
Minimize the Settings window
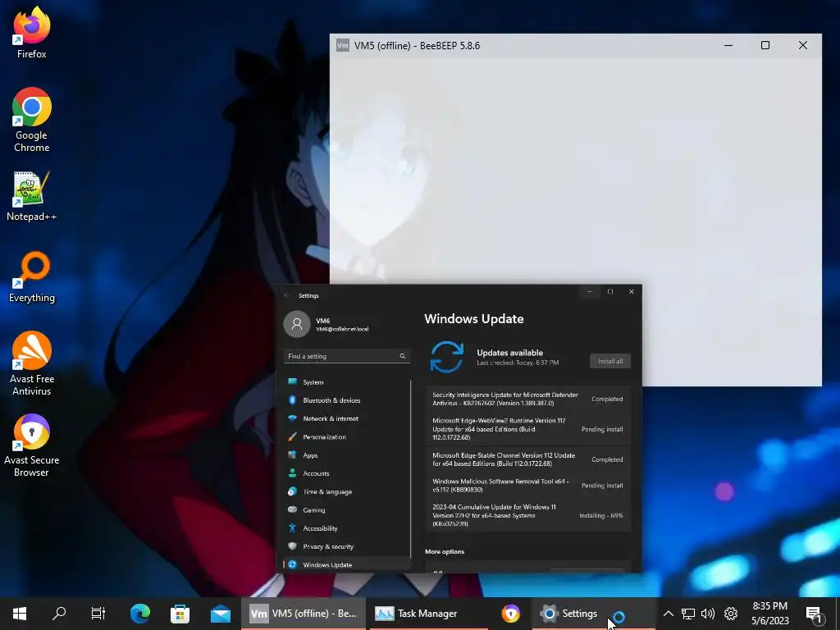[589, 291]
